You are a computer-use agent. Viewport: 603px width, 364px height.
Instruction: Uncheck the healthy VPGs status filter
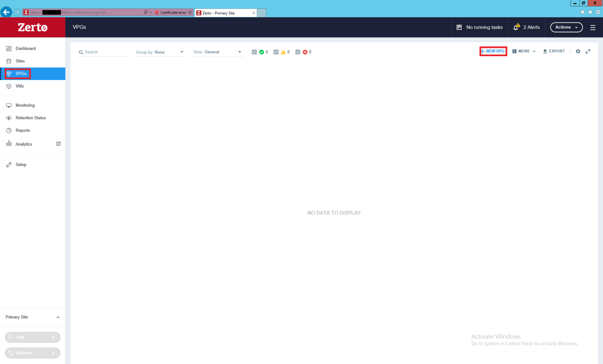(x=254, y=51)
